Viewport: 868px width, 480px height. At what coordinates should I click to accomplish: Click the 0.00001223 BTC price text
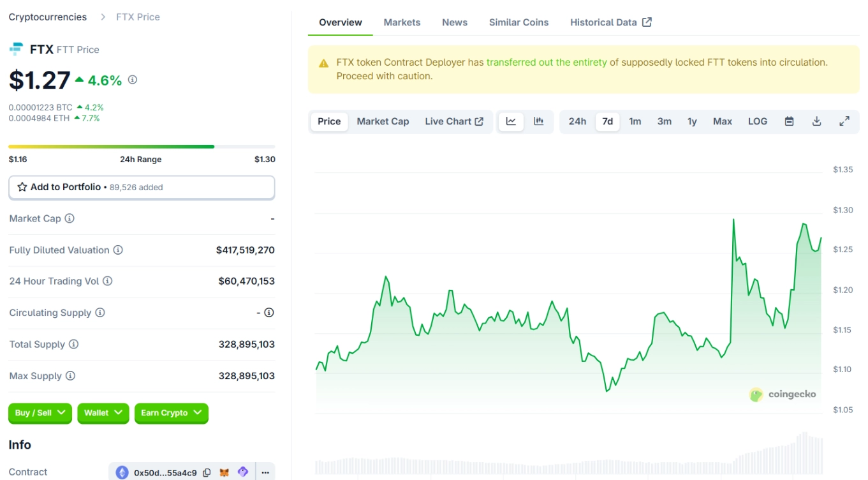pyautogui.click(x=41, y=107)
